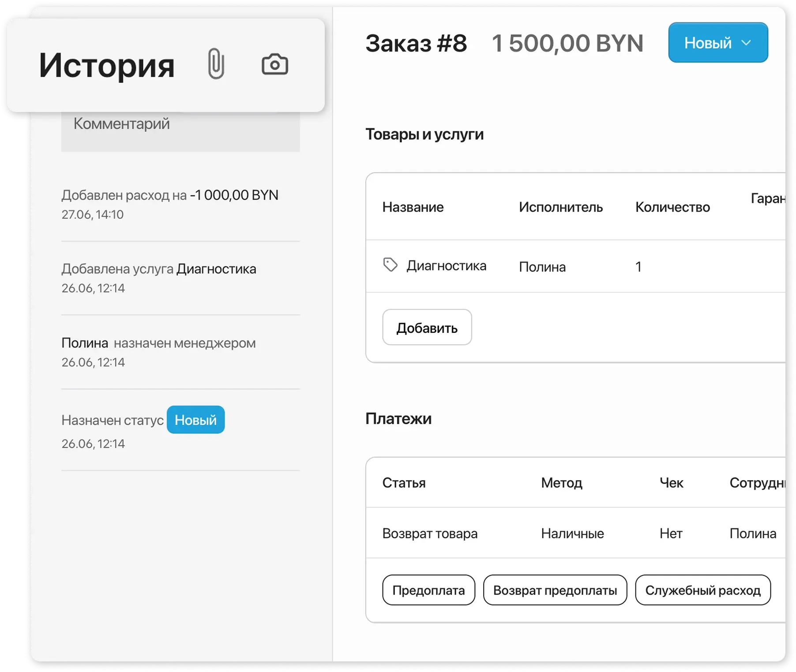The height and width of the screenshot is (672, 796).
Task: Click the Предоплата button
Action: coord(428,590)
